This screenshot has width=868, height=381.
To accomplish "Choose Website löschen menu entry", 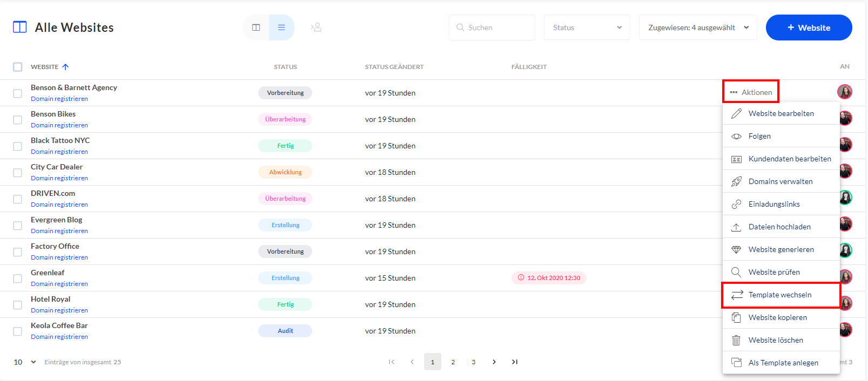I will click(x=781, y=340).
